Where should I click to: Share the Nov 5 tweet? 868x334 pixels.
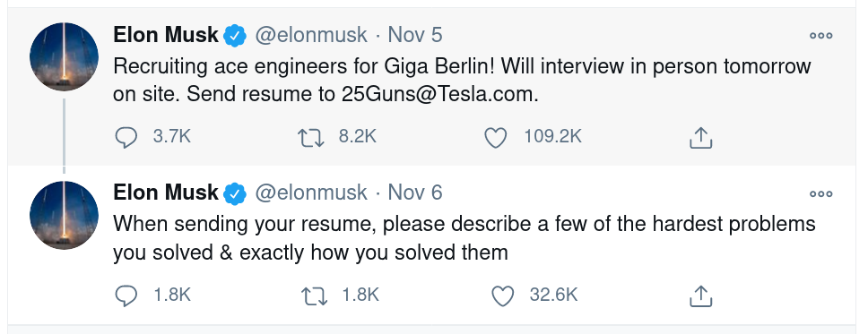700,138
